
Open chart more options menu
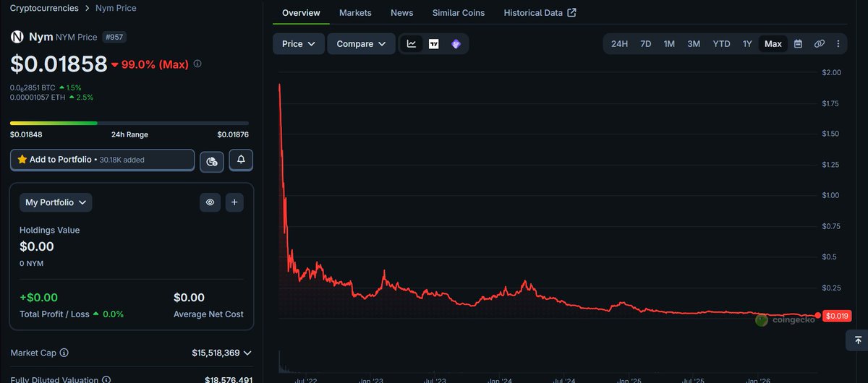(x=838, y=44)
